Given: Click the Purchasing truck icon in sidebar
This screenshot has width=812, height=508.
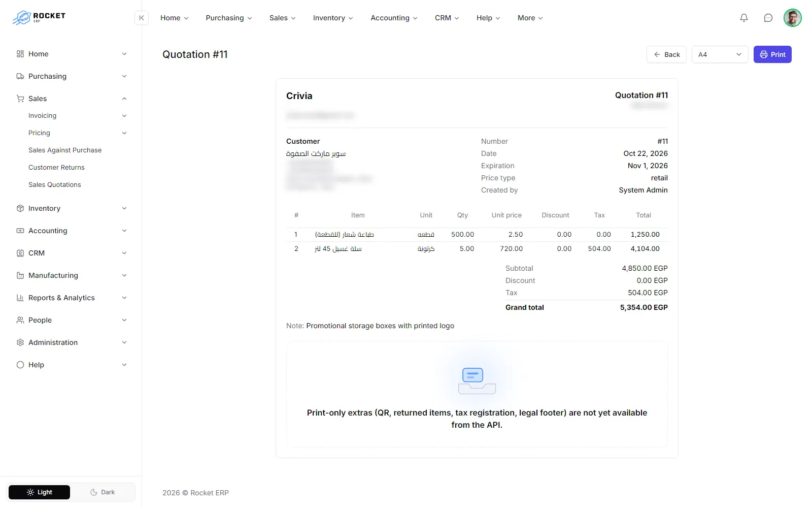Looking at the screenshot, I should [20, 76].
